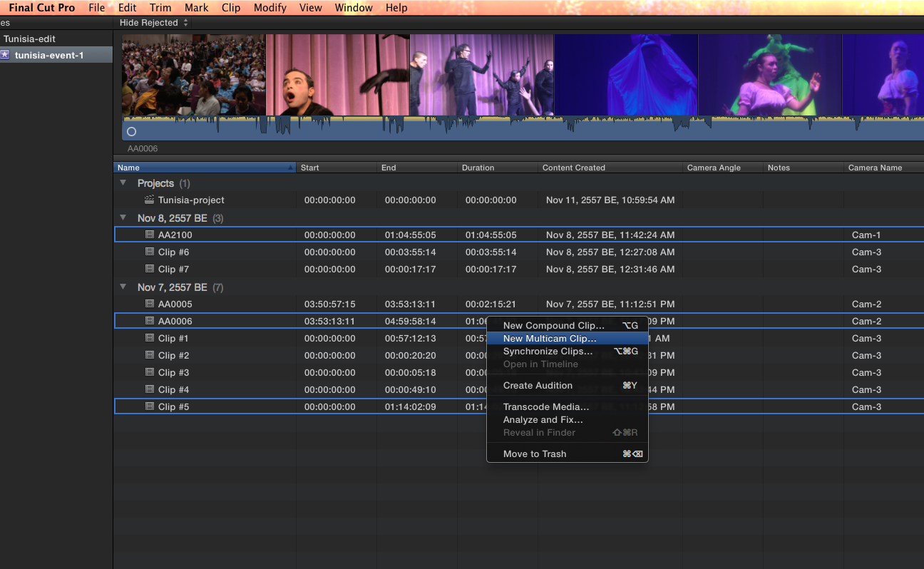The image size is (924, 569).
Task: Open the Final Cut Pro application menu
Action: tap(41, 8)
